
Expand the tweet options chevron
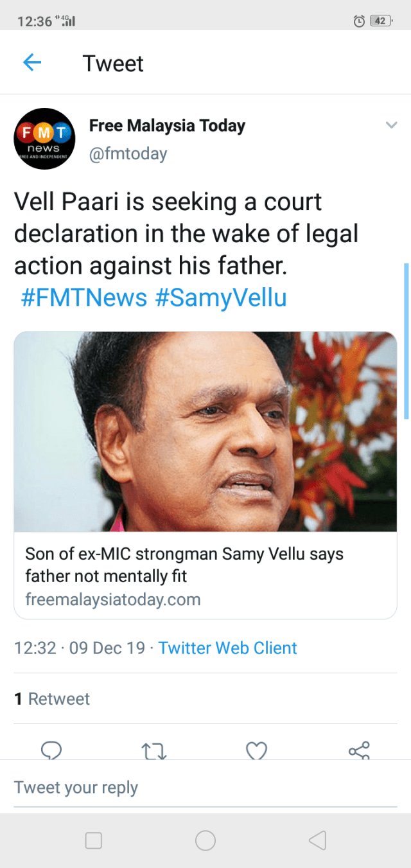coord(391,125)
